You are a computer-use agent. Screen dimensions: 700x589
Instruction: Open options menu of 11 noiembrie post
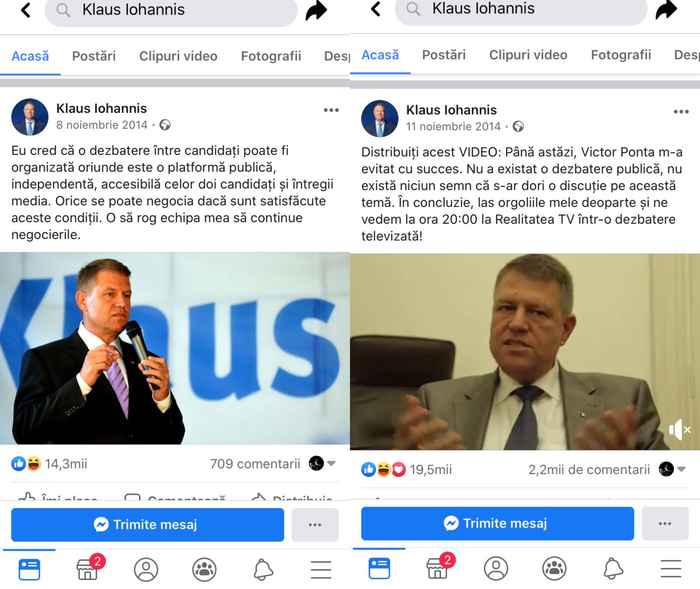click(x=681, y=112)
